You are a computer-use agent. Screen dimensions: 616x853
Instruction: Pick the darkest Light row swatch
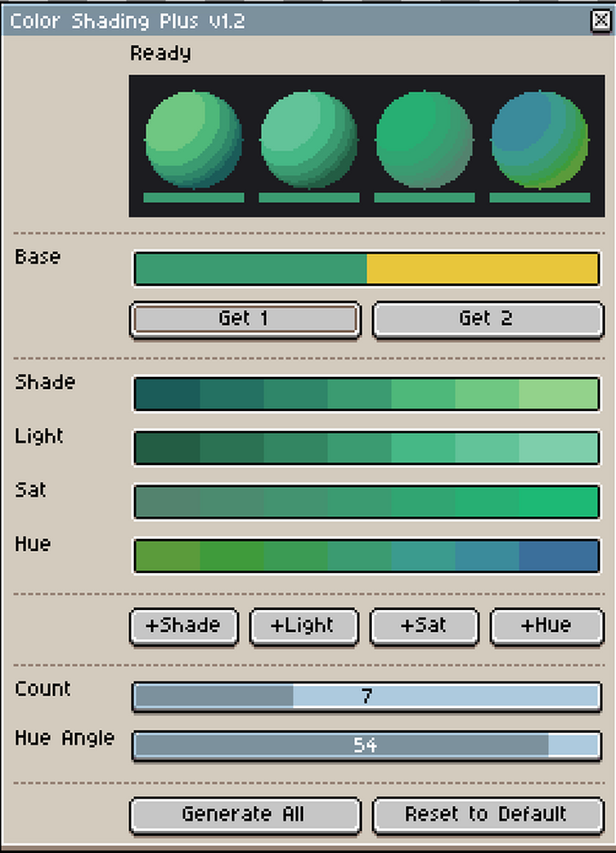coord(167,448)
